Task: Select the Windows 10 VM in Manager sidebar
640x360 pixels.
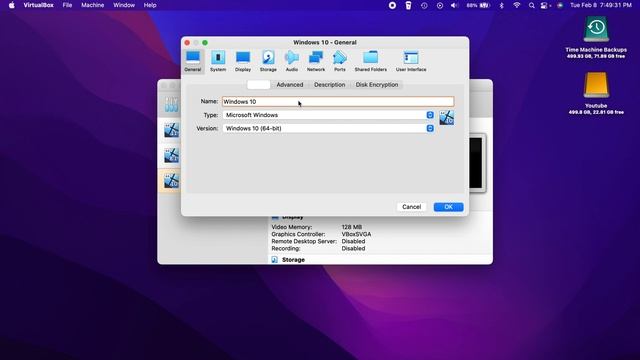Action: (x=171, y=180)
